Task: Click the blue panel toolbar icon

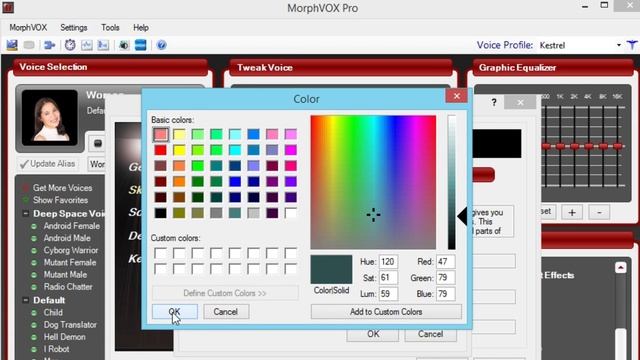Action: [x=141, y=45]
